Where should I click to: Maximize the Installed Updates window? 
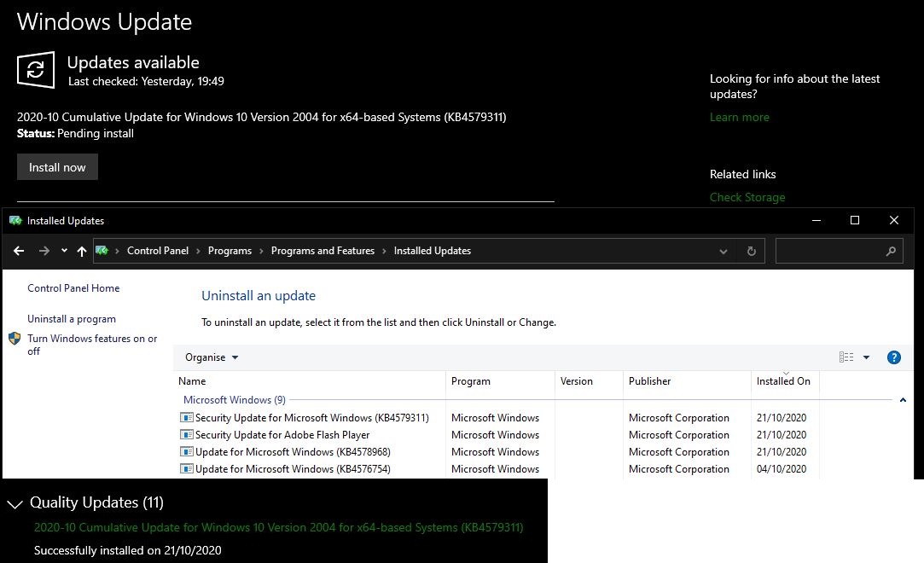(x=854, y=220)
